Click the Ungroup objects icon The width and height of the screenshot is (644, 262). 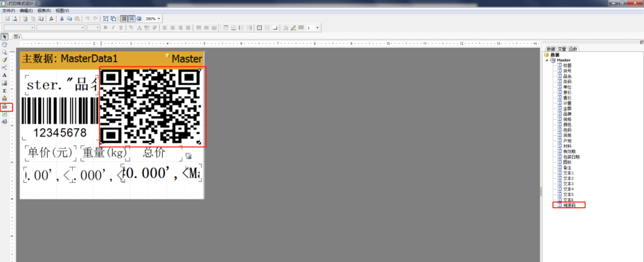pyautogui.click(x=113, y=19)
